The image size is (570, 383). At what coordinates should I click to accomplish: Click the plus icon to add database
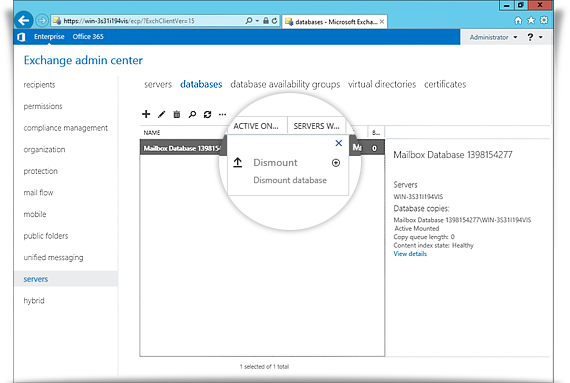click(x=146, y=114)
